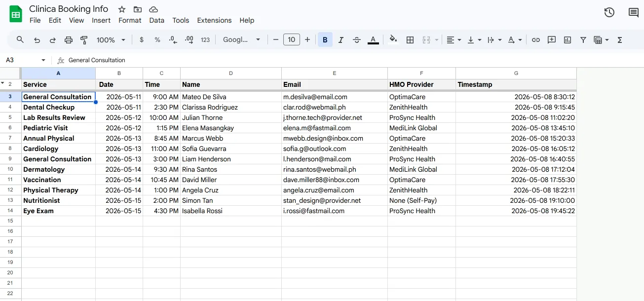The image size is (644, 301).
Task: Open text wrapping dropdown
Action: tap(494, 40)
